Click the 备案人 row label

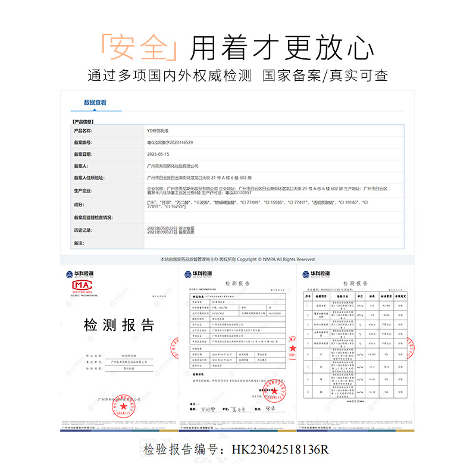tap(81, 166)
